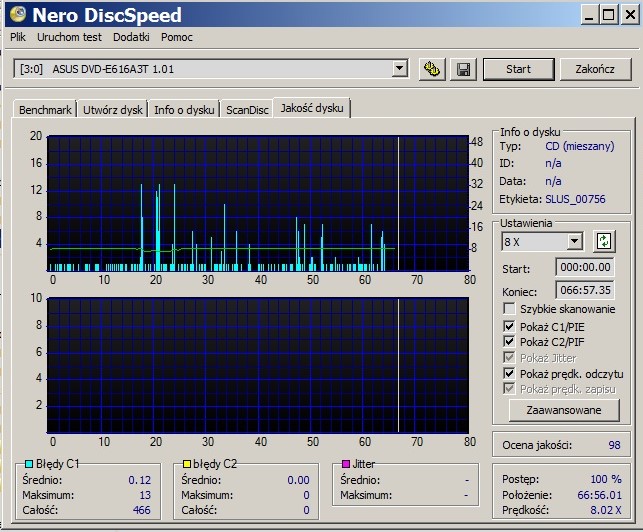Toggle the Szybkie skanowanie checkbox
643x532 pixels.
pyautogui.click(x=509, y=308)
